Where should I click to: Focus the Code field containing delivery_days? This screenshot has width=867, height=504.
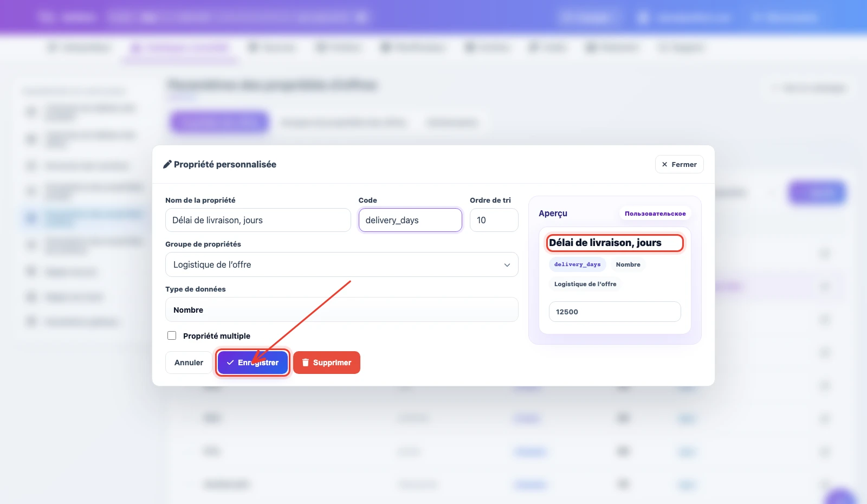(410, 220)
